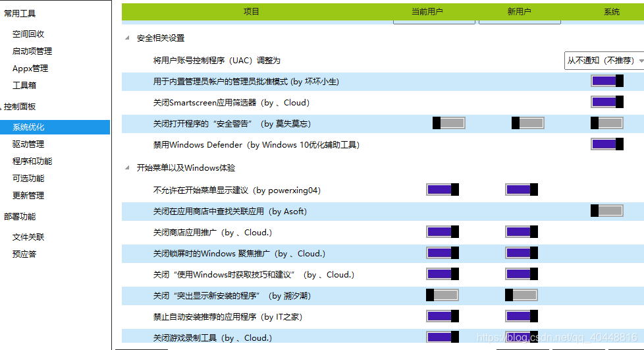644x350 pixels.
Task: Click the 项目 column header
Action: point(252,11)
